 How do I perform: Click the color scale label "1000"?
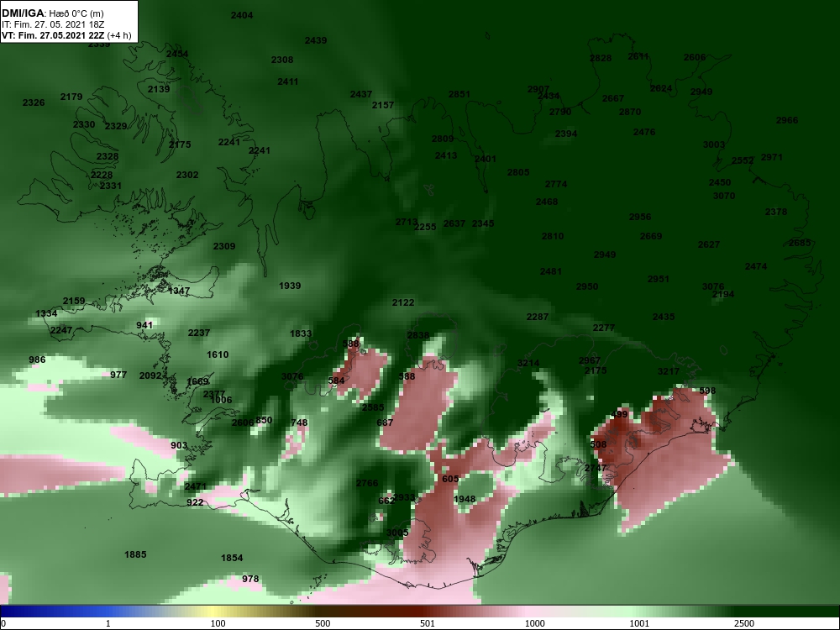535,623
